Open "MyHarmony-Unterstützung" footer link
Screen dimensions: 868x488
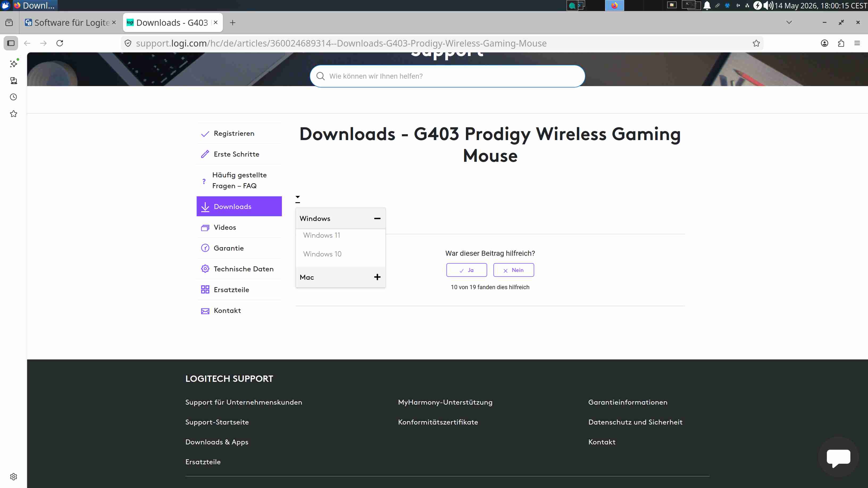click(x=445, y=402)
